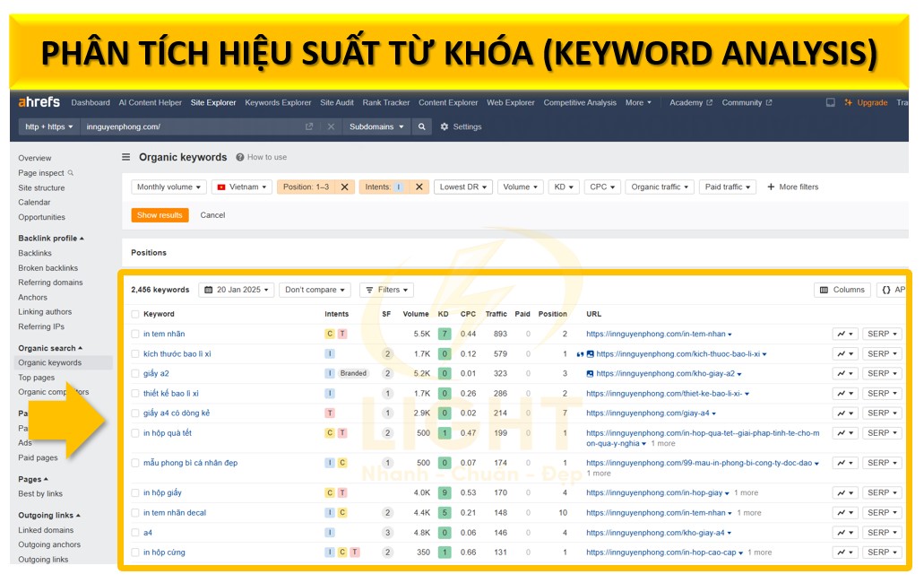Open the table Filters button
The width and height of the screenshot is (924, 583).
pos(386,290)
